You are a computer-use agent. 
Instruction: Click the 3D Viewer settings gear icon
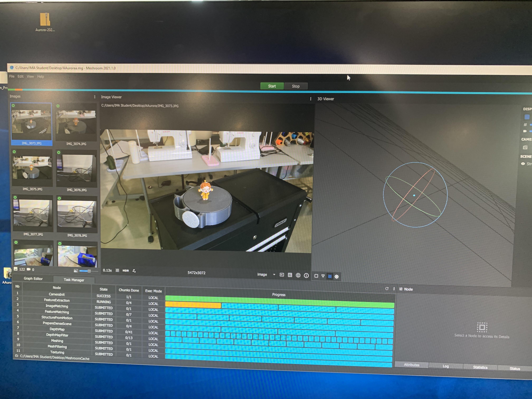337,277
